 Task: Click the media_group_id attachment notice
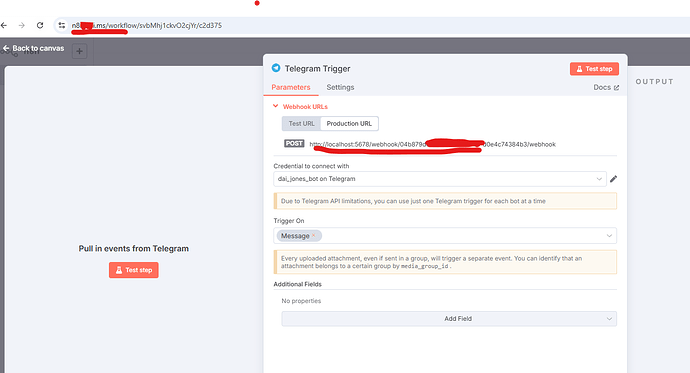pos(445,262)
